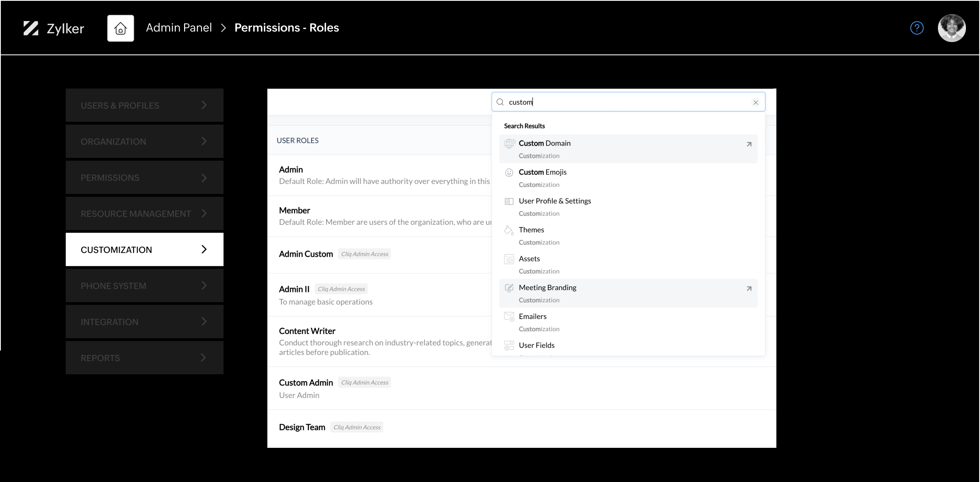Image resolution: width=980 pixels, height=482 pixels.
Task: Clear the custom search input field
Action: tap(755, 102)
